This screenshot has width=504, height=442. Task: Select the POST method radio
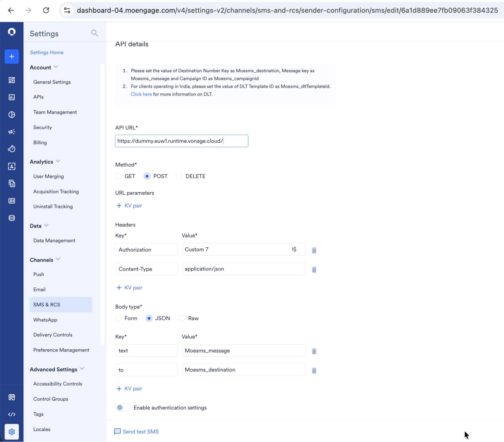coord(147,176)
